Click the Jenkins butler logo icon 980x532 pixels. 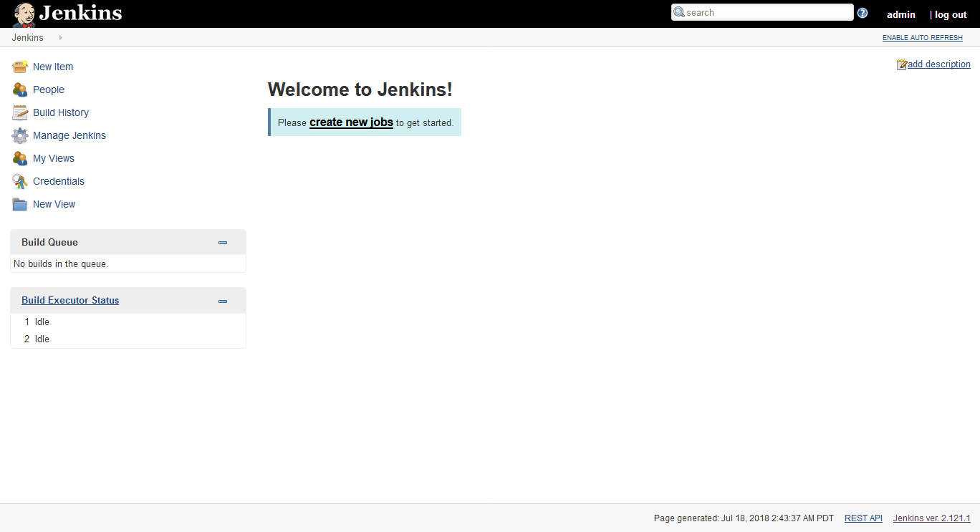click(24, 14)
